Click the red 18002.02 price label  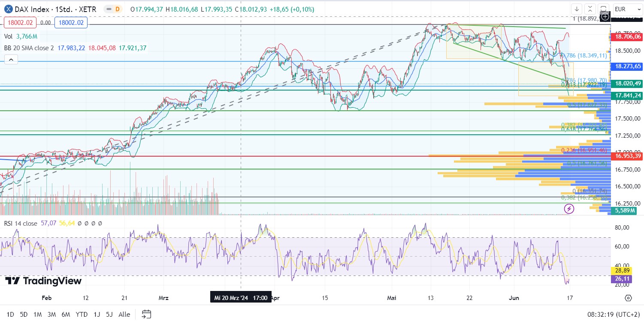pos(20,22)
